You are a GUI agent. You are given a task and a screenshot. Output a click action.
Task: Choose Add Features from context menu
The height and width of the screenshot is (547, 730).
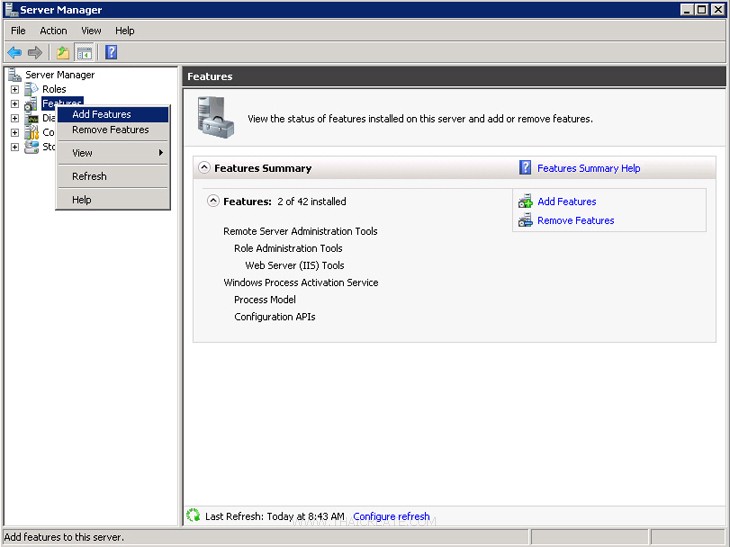pyautogui.click(x=113, y=115)
